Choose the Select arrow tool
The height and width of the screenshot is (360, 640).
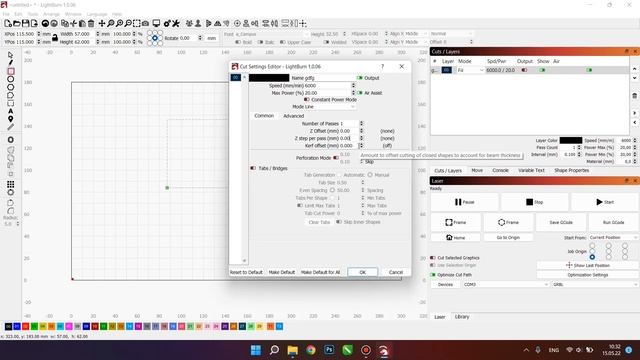tap(10, 55)
